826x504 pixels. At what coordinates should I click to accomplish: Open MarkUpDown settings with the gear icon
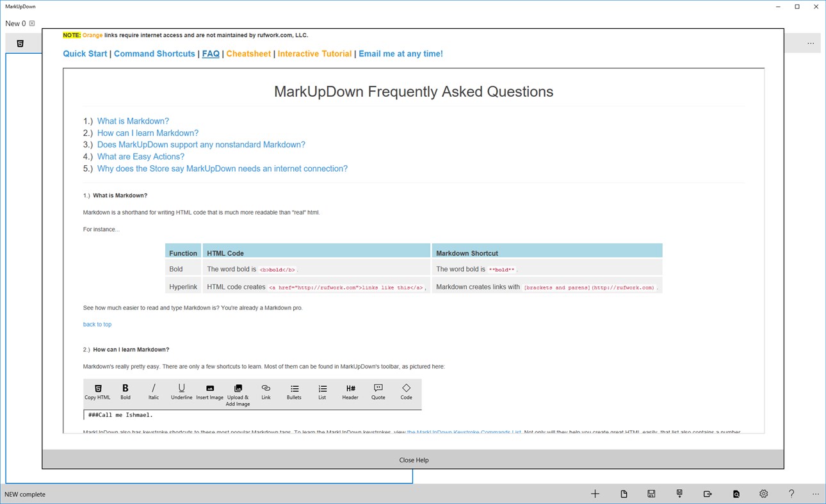pos(763,494)
